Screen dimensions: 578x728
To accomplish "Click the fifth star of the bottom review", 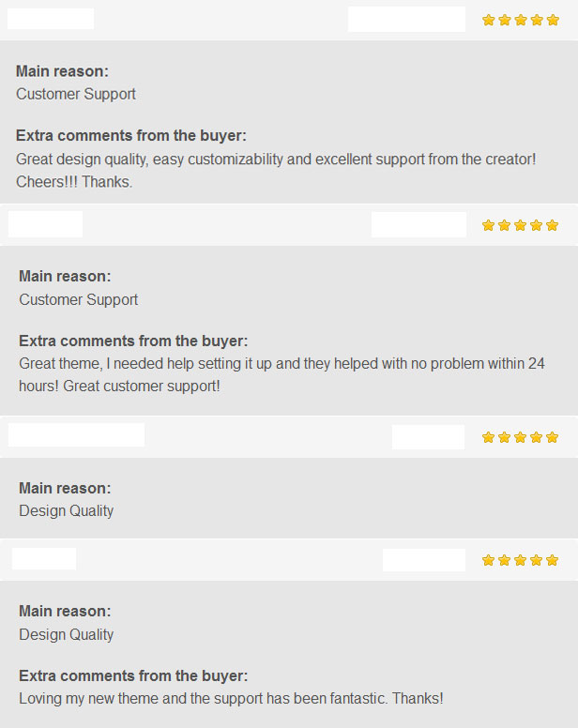I will (552, 560).
